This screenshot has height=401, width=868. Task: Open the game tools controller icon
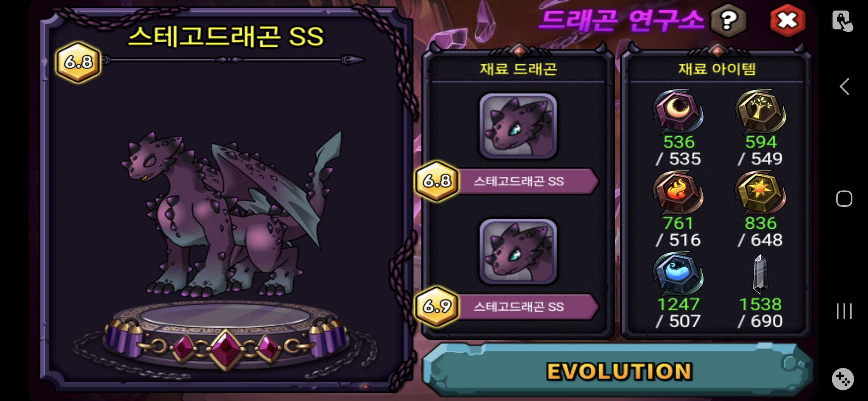coord(843,379)
